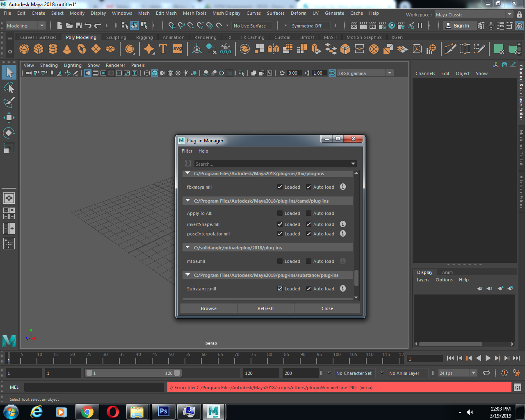Switch to the Rigging shelf tab
The width and height of the screenshot is (525, 420).
point(144,37)
